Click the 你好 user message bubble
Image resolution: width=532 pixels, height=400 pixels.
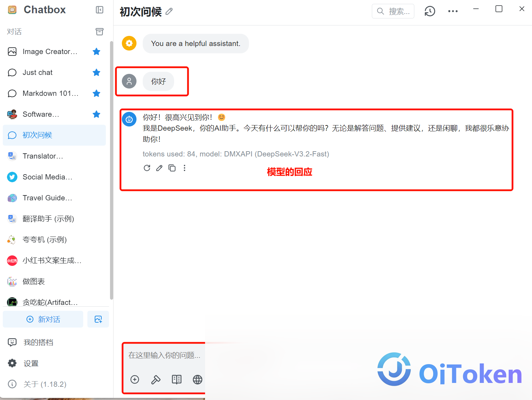tap(158, 81)
